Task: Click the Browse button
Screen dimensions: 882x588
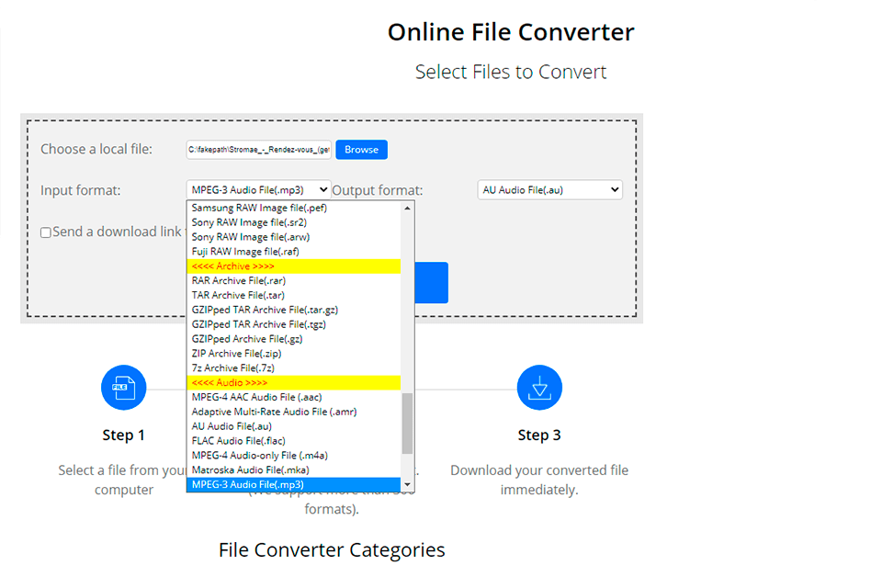Action: pyautogui.click(x=361, y=149)
